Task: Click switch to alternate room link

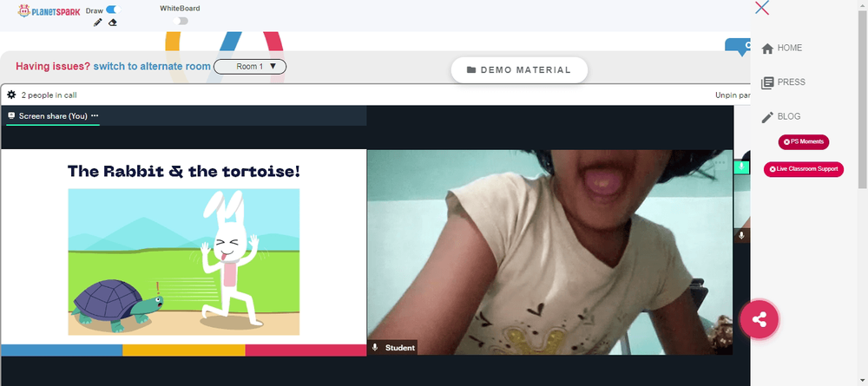Action: [x=152, y=67]
